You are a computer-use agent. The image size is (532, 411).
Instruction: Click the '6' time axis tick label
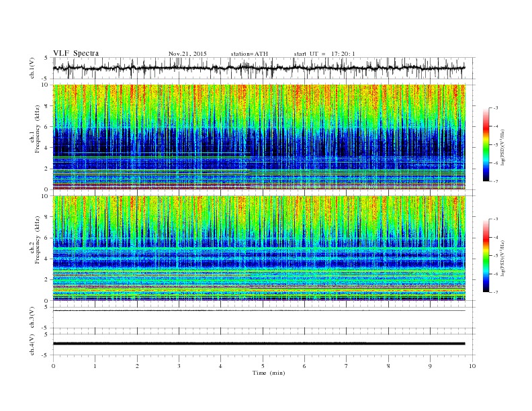(304, 366)
